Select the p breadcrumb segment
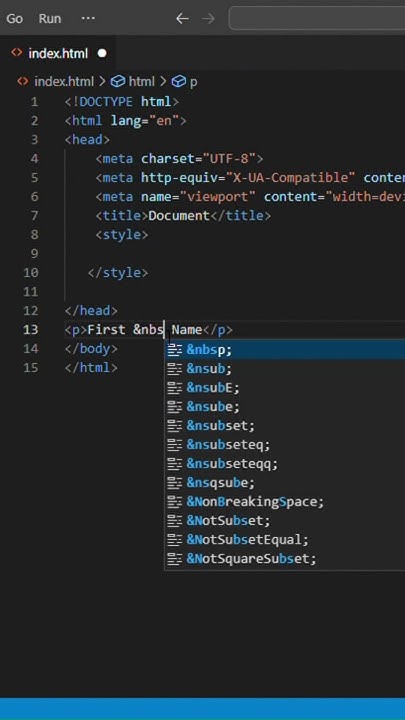This screenshot has width=405, height=720. pos(194,82)
